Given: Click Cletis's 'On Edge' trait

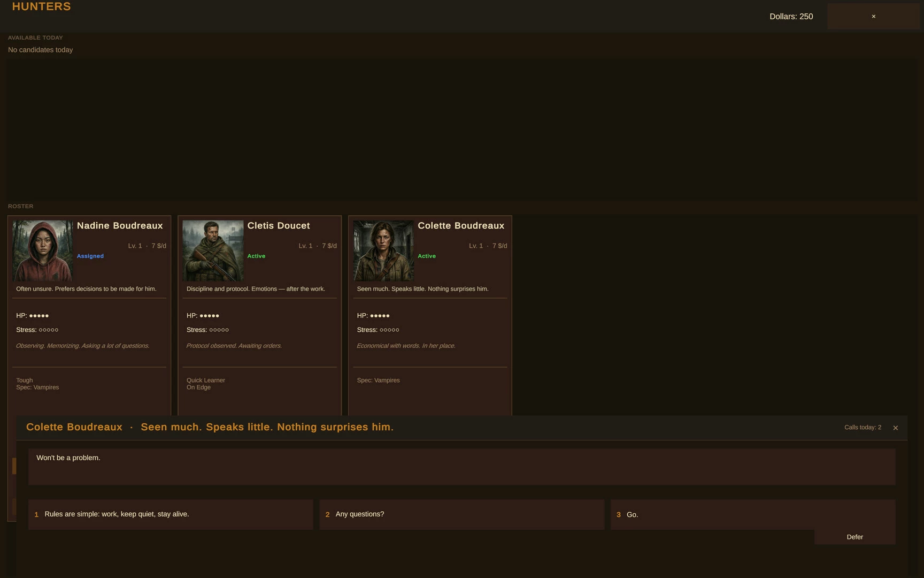Looking at the screenshot, I should tap(198, 387).
